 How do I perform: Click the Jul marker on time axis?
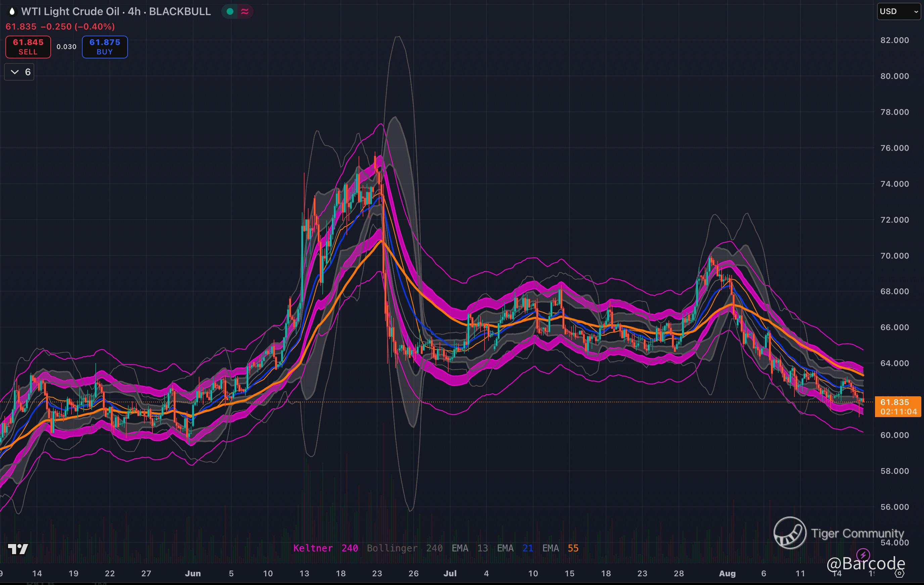pyautogui.click(x=450, y=574)
